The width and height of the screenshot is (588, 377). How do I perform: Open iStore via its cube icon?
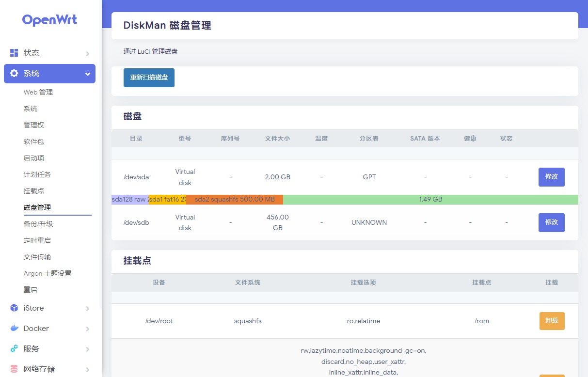[13, 308]
